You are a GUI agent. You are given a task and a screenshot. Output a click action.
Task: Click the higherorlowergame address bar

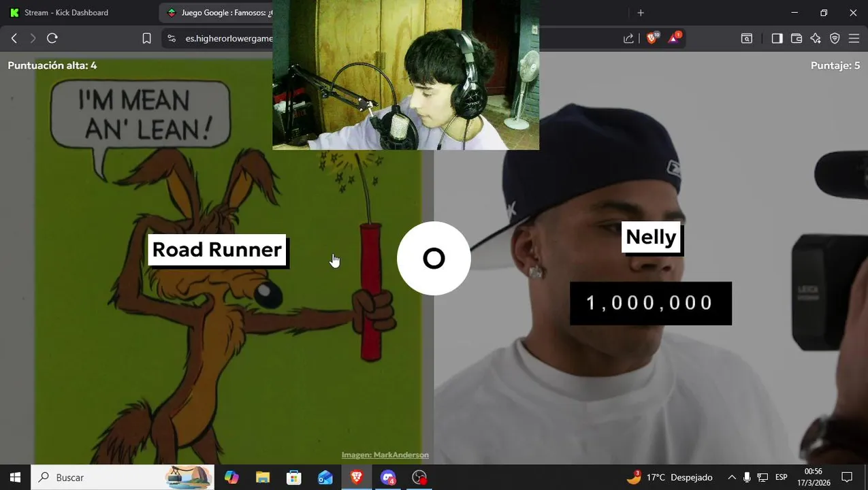click(229, 39)
